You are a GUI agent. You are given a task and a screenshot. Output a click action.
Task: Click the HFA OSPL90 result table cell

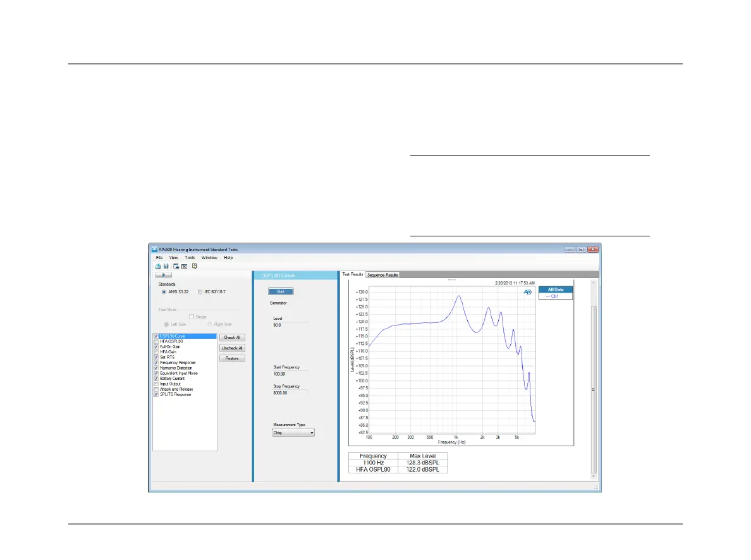[373, 470]
